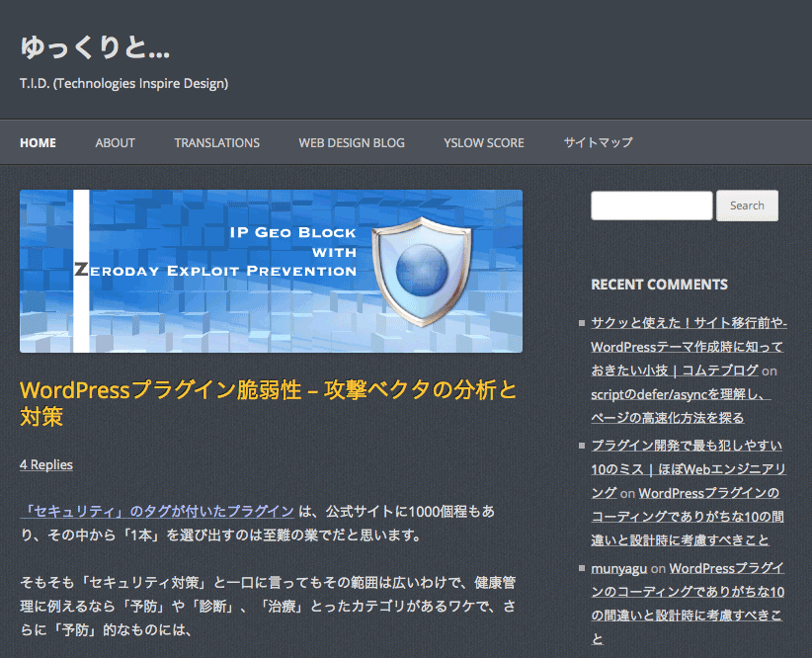Click into the search text field
The image size is (812, 658).
(651, 206)
